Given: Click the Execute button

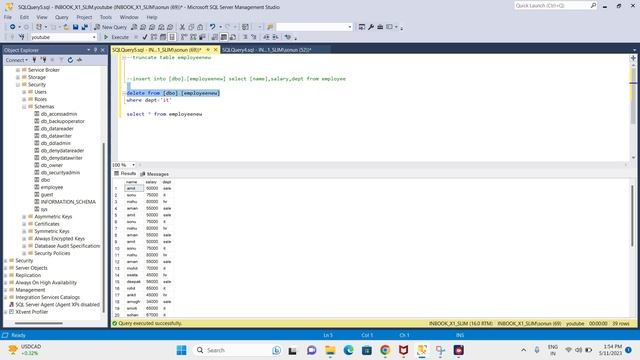Looking at the screenshot, I should (116, 37).
